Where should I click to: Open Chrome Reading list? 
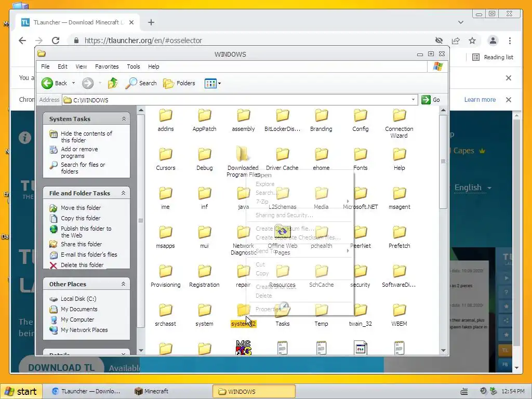point(493,57)
